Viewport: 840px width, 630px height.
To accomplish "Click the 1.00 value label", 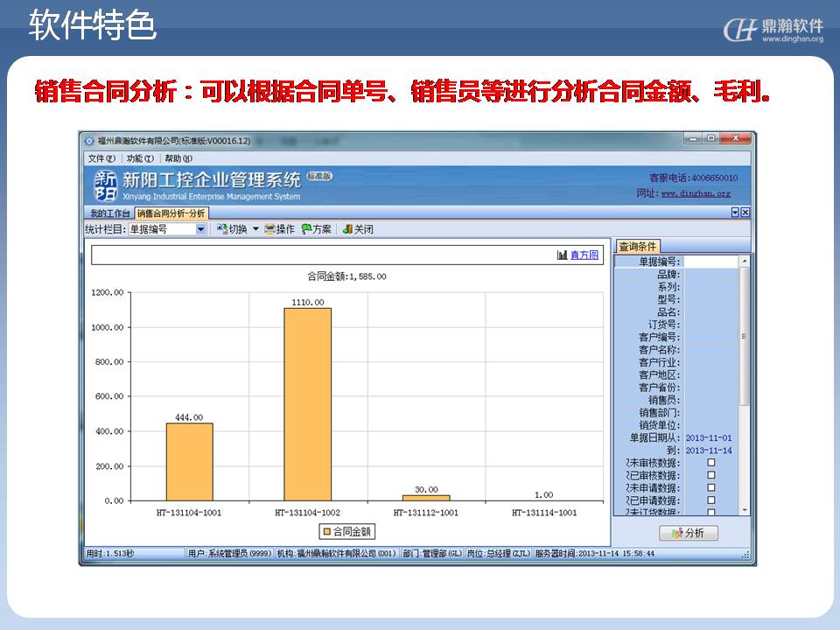I will tap(543, 494).
